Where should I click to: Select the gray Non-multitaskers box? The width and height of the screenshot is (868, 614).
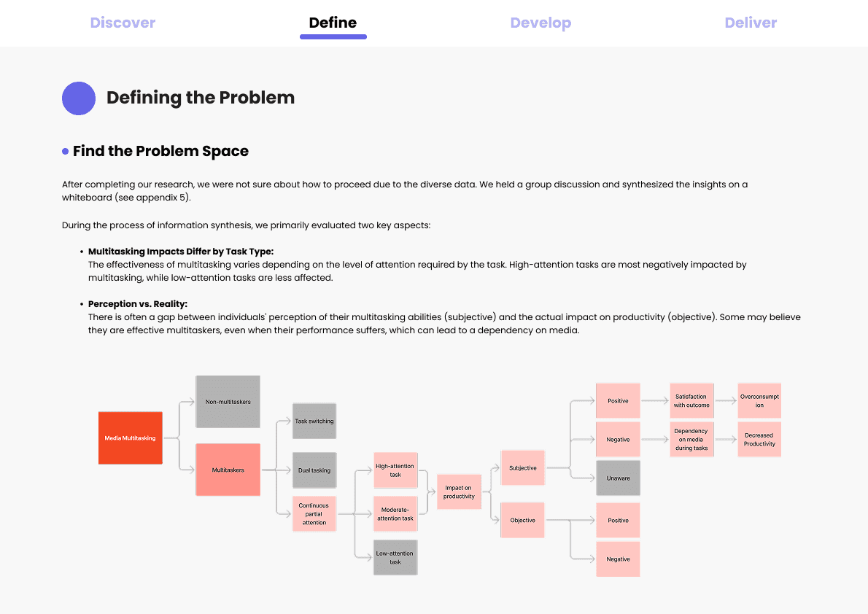[x=228, y=402]
